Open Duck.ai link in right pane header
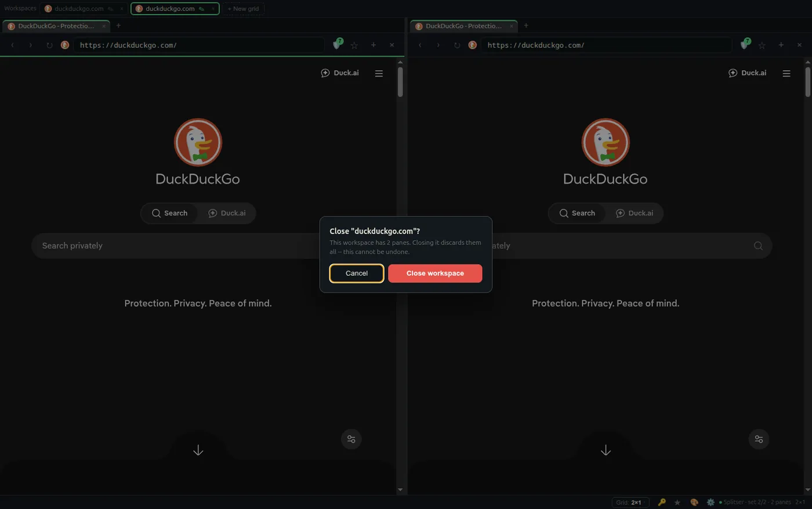The width and height of the screenshot is (812, 509). point(748,73)
